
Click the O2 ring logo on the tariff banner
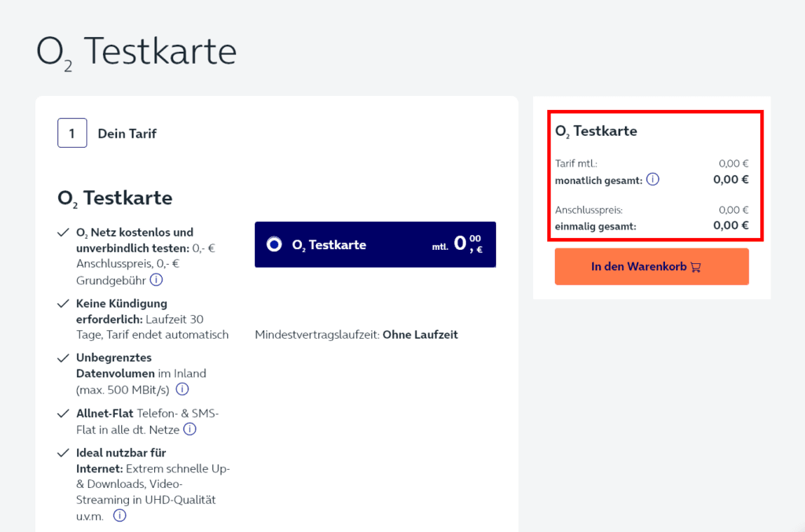coord(274,244)
